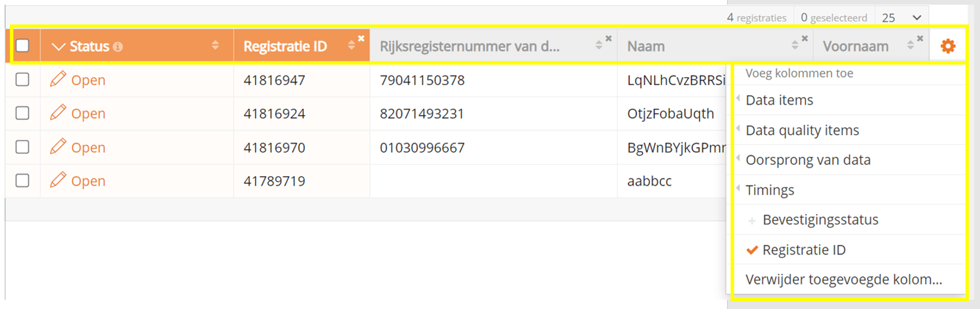Viewport: 980px width, 309px height.
Task: Remove the Naam column using its x icon
Action: click(805, 38)
